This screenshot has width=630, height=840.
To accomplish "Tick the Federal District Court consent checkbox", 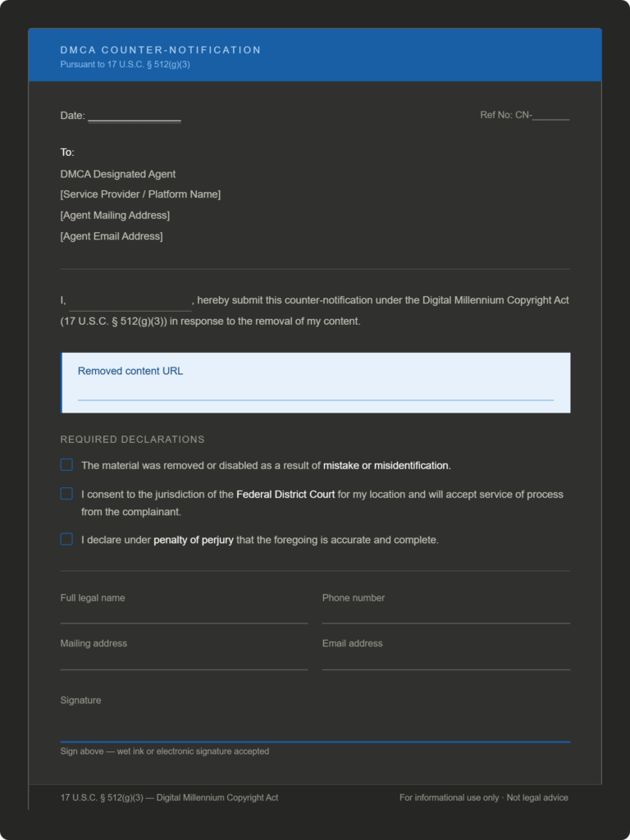I will click(x=66, y=494).
